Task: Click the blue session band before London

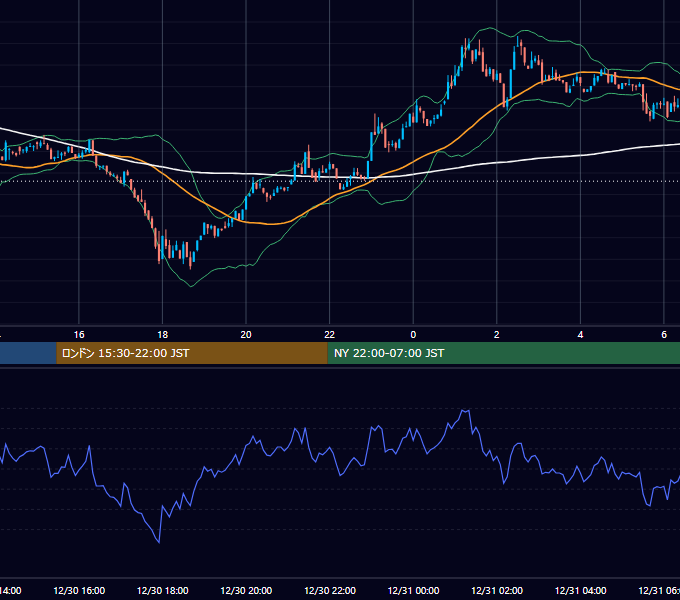Action: click(x=28, y=353)
